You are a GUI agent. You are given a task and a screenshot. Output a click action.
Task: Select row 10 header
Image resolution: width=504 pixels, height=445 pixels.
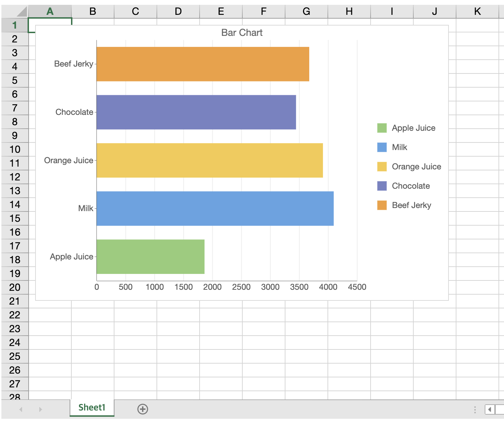click(x=14, y=149)
